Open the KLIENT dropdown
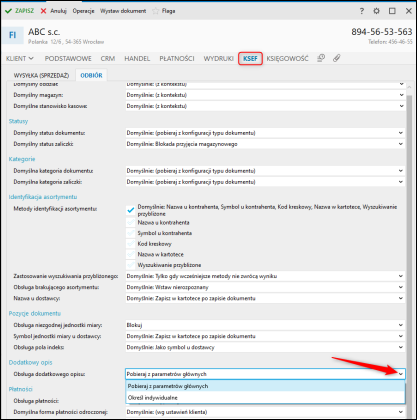 [20, 59]
